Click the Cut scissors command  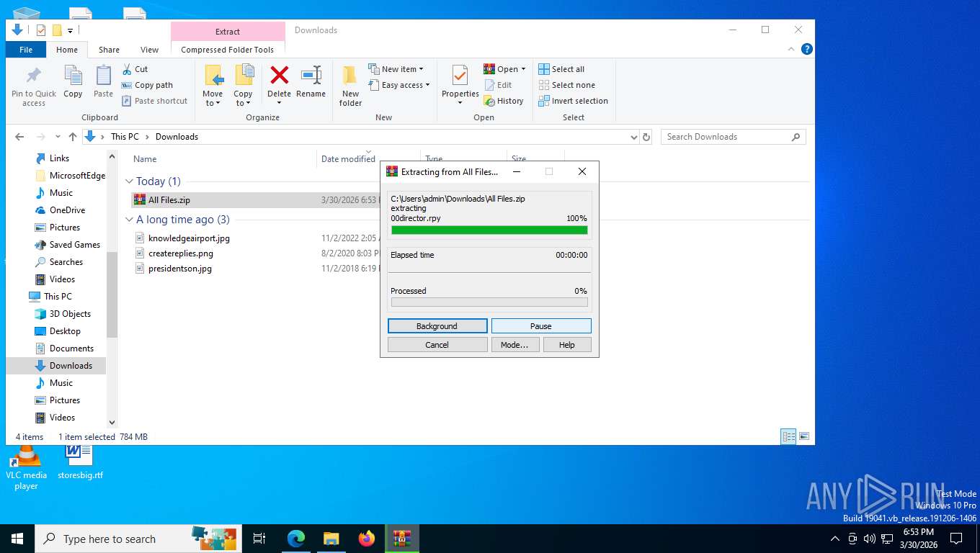[135, 69]
